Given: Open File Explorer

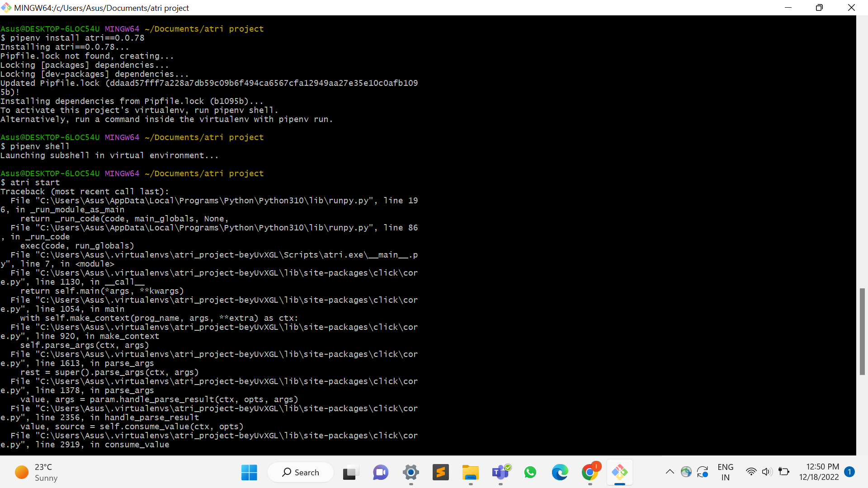Looking at the screenshot, I should [x=471, y=472].
